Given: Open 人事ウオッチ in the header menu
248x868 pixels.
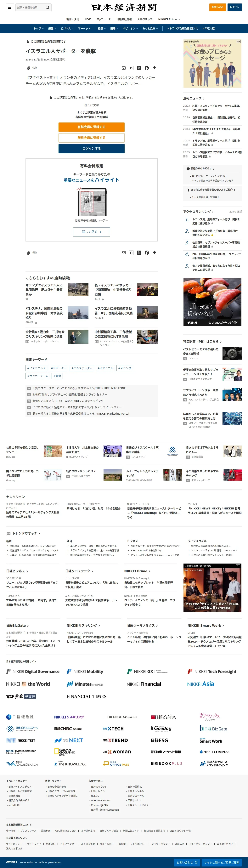Looking at the screenshot, I should [145, 19].
